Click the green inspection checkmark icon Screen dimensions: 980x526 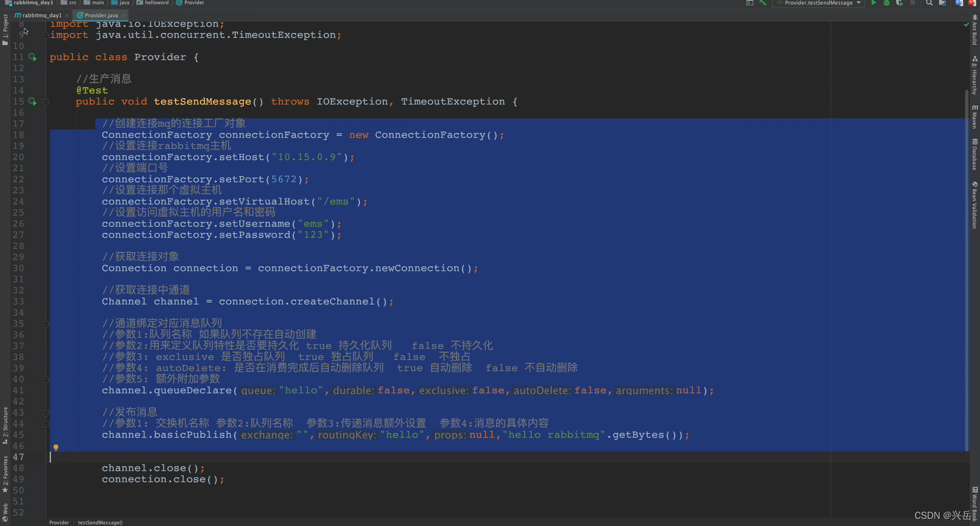click(x=966, y=25)
